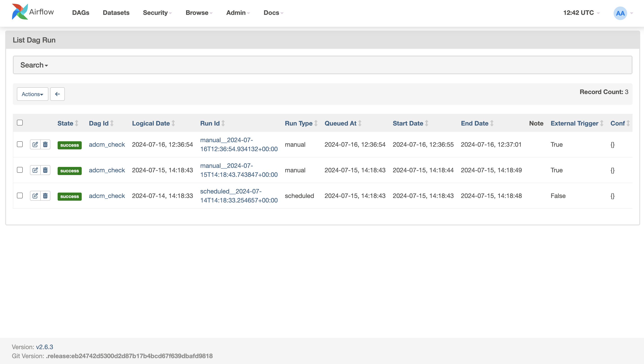Sort the table by State column
Screen dimensions: 644x364
65,123
